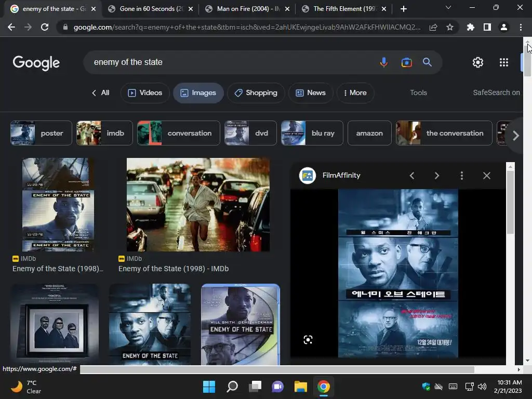Switch to Shopping results
This screenshot has height=399, width=532.
point(256,92)
